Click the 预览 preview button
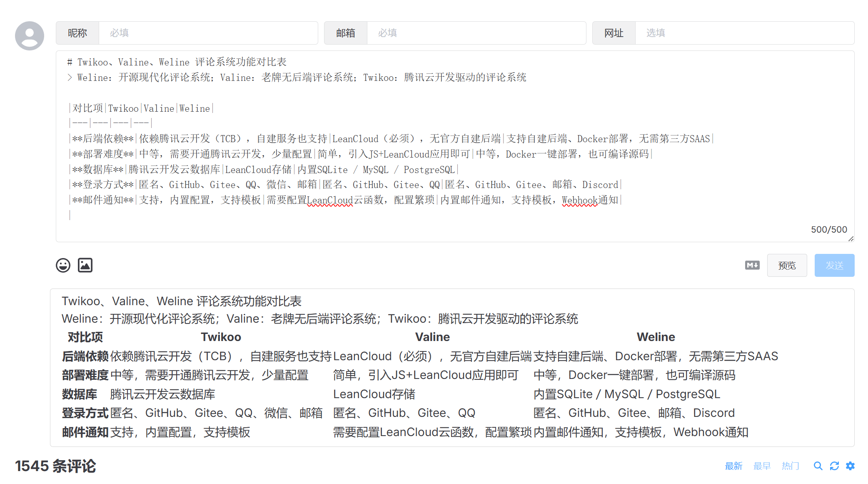 coord(787,265)
